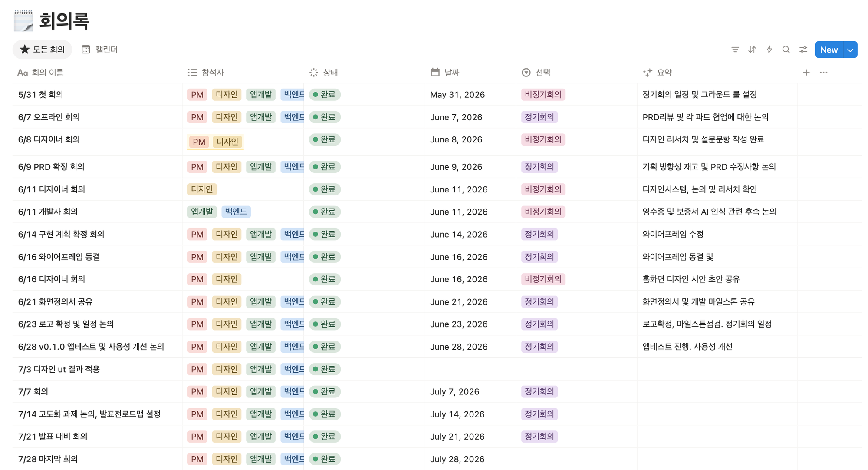
Task: Click the summary 와이어프레임 수정
Action: [673, 234]
